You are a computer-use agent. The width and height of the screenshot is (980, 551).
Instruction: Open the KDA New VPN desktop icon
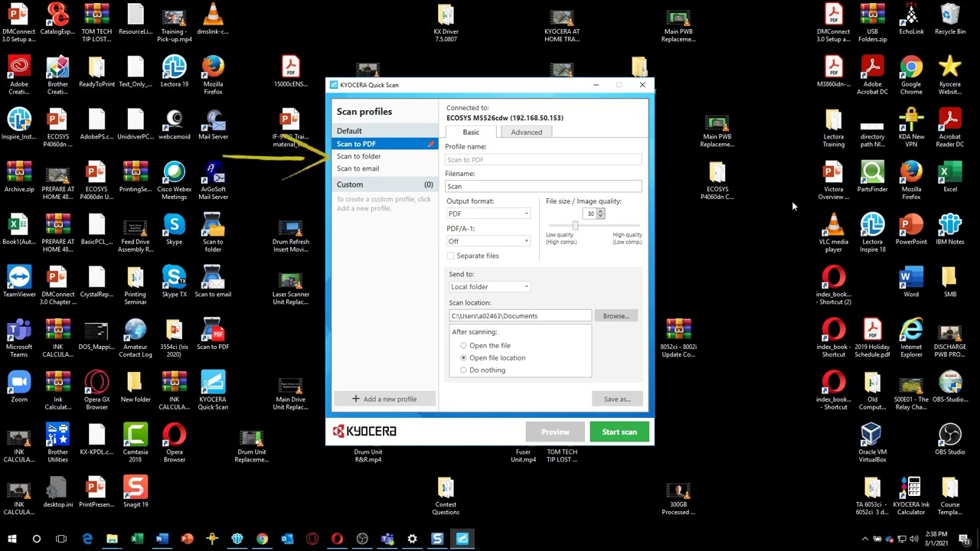[911, 129]
